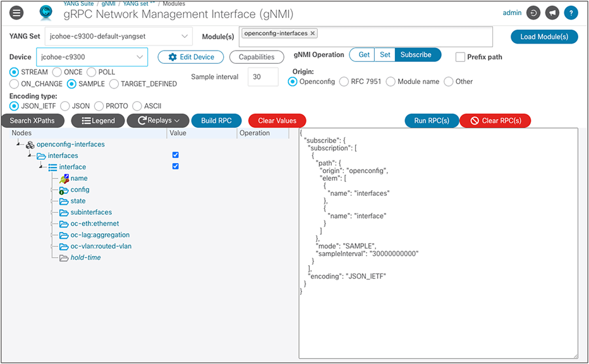
Task: Select the hold-time tree node
Action: 86,257
